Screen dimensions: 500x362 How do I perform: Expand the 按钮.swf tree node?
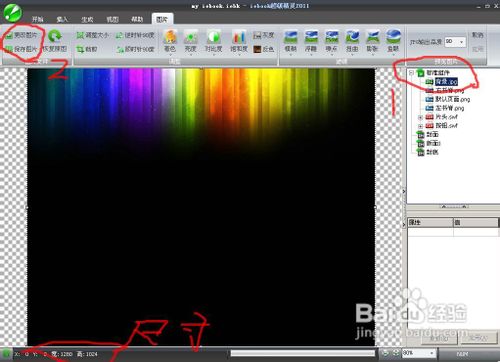[x=420, y=126]
